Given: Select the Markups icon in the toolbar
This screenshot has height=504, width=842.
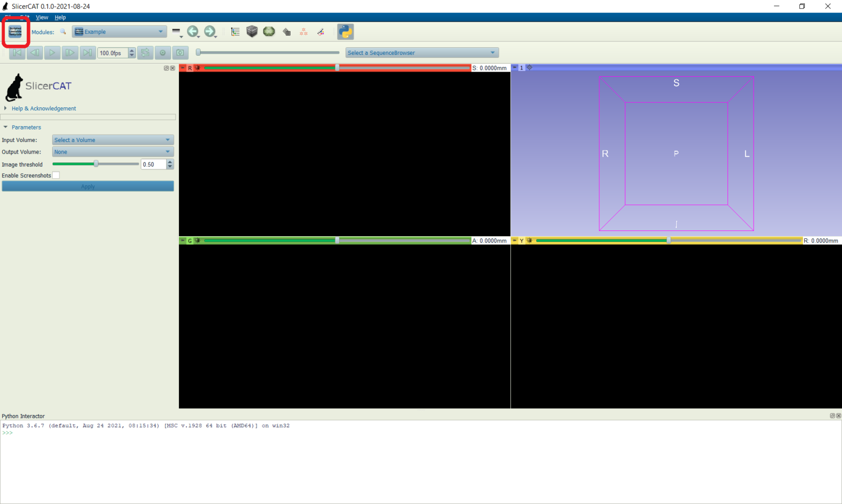Looking at the screenshot, I should (x=304, y=32).
